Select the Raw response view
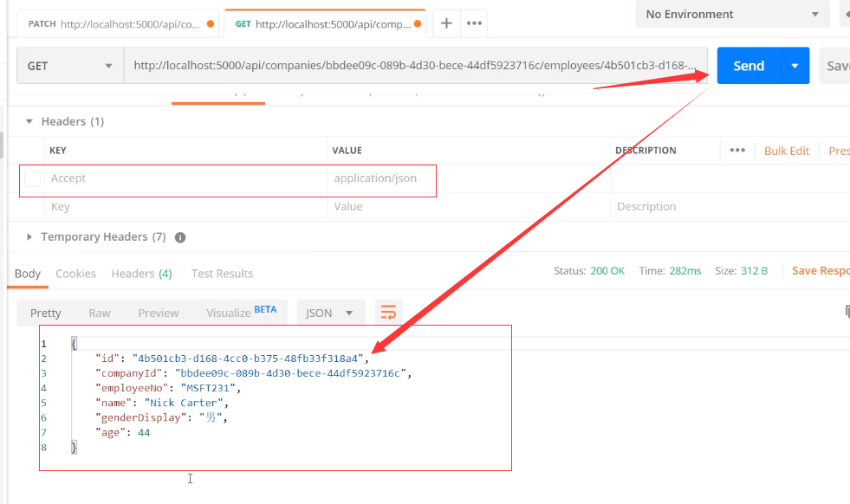This screenshot has width=850, height=504. [x=100, y=313]
